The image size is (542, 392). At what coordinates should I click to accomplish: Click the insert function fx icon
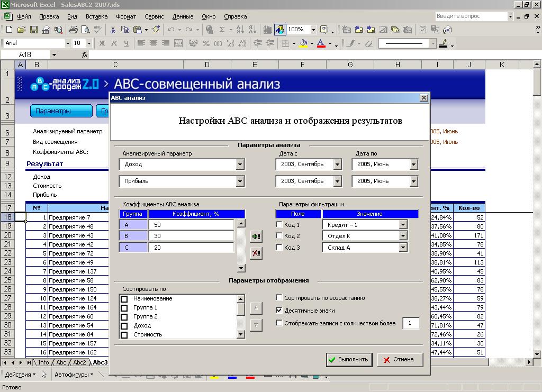(x=85, y=54)
